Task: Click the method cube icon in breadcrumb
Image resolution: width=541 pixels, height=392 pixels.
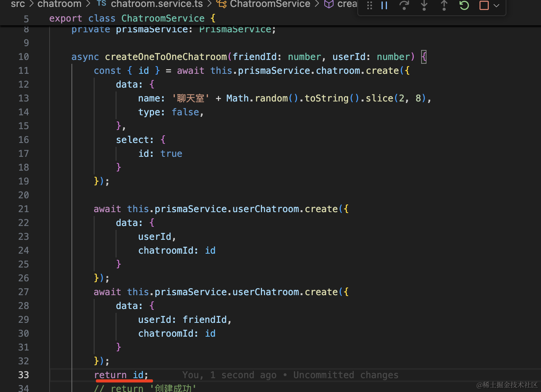Action: tap(329, 4)
